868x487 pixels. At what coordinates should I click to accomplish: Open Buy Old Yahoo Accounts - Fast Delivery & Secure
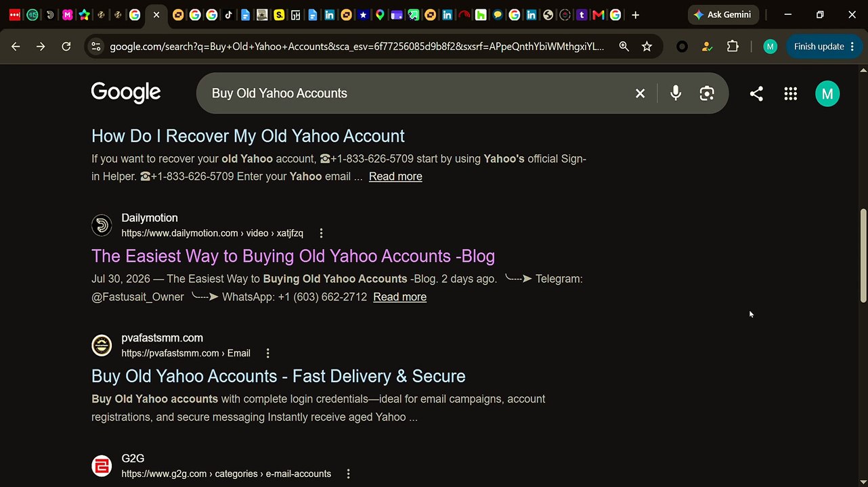click(278, 376)
